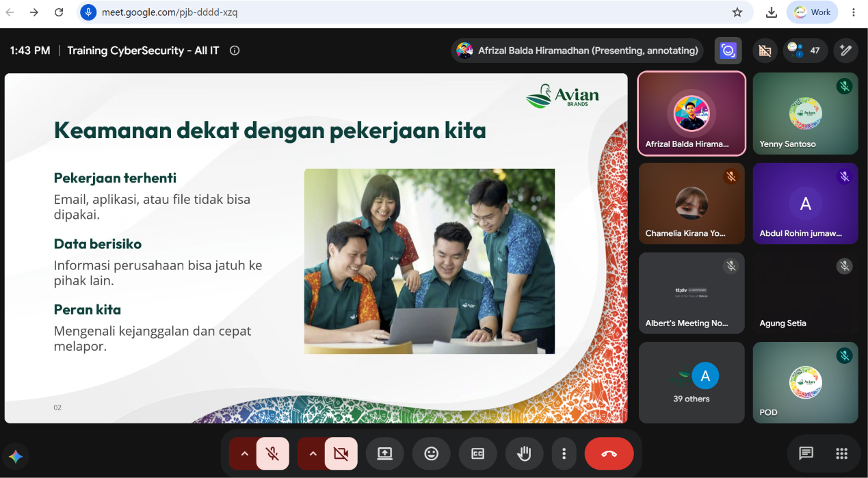Select Abdul Rohim's participant tile
868x478 pixels.
tap(805, 203)
